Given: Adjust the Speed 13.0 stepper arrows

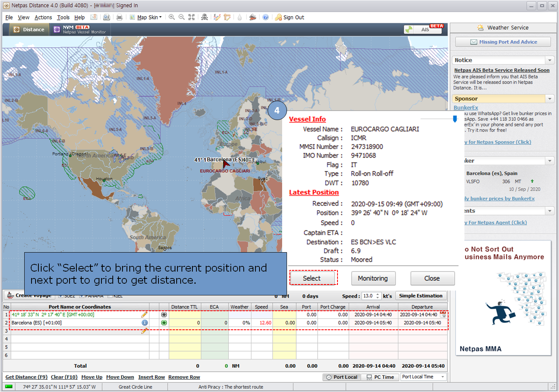Looking at the screenshot, I should [x=378, y=296].
